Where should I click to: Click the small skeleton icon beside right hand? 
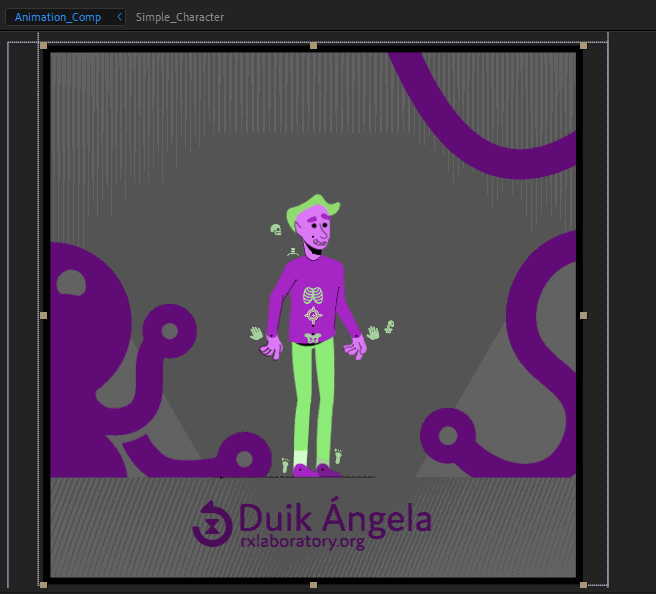coord(389,326)
